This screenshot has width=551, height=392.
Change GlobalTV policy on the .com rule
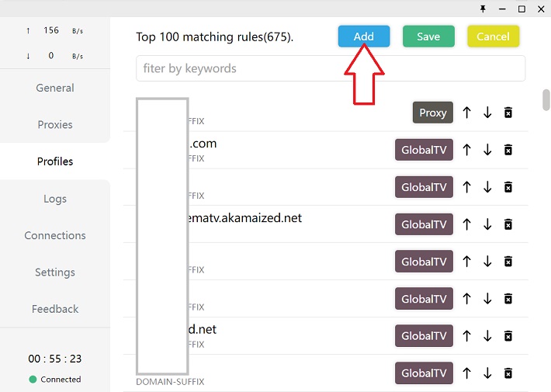(x=424, y=150)
